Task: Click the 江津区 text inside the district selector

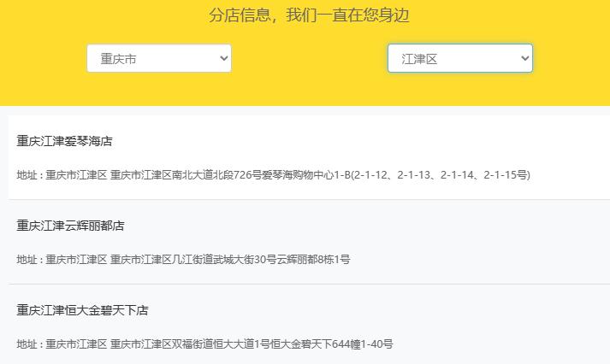Action: pyautogui.click(x=419, y=58)
